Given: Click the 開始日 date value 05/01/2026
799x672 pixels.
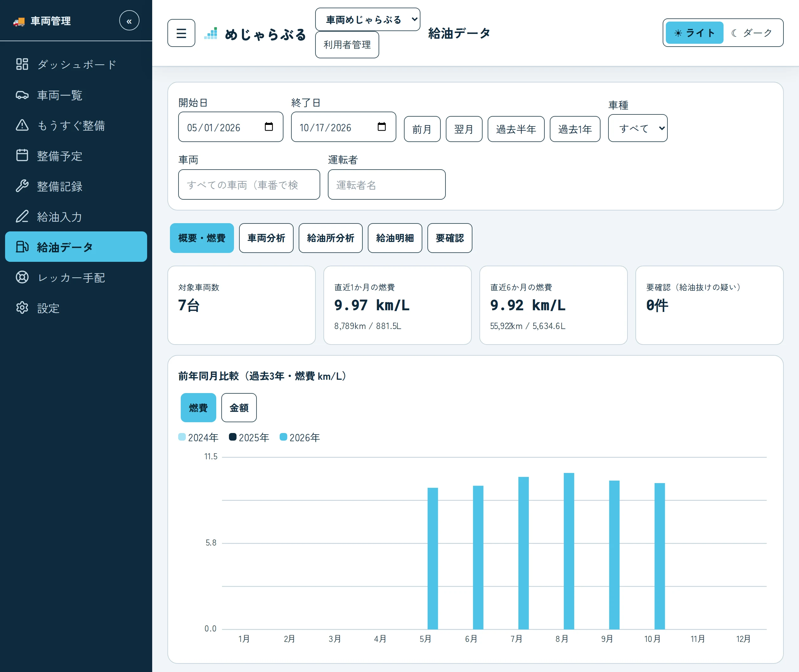Looking at the screenshot, I should [x=214, y=128].
